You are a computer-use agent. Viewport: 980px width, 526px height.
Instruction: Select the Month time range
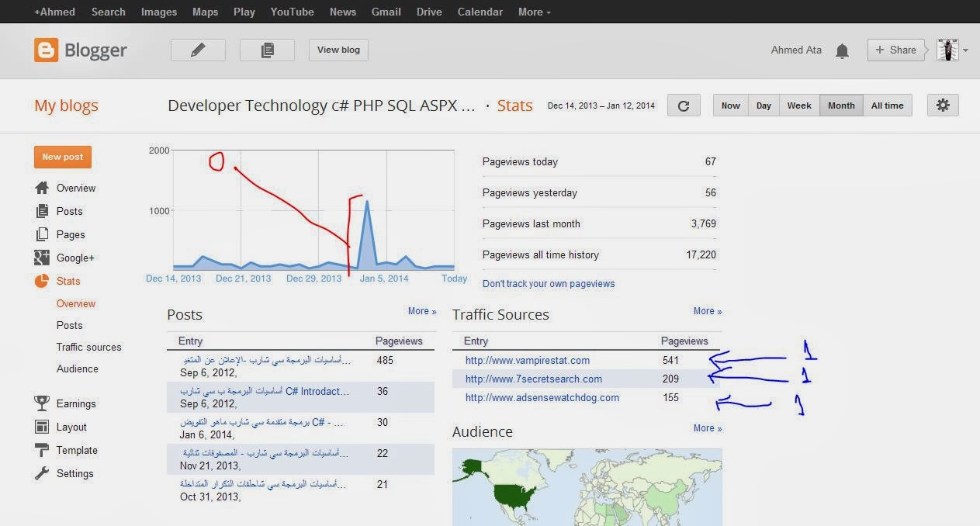pyautogui.click(x=841, y=106)
